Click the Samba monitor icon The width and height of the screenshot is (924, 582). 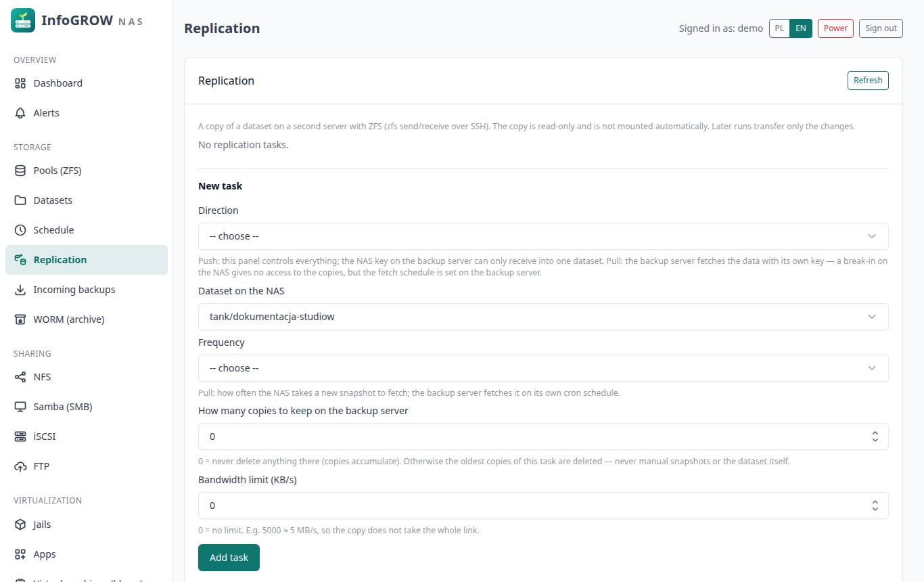(20, 407)
